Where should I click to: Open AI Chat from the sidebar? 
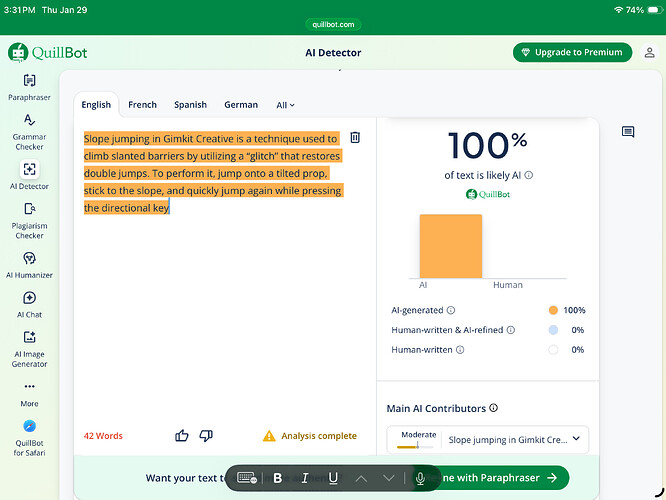29,298
